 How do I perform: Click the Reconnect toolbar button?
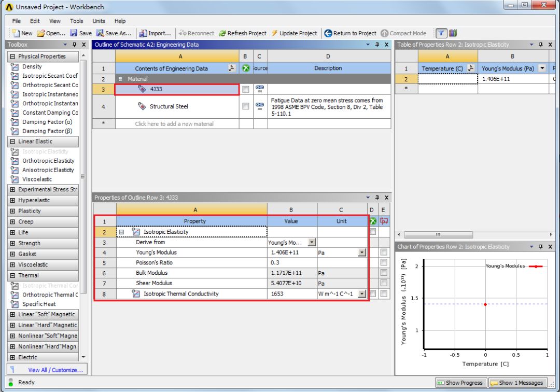point(197,33)
